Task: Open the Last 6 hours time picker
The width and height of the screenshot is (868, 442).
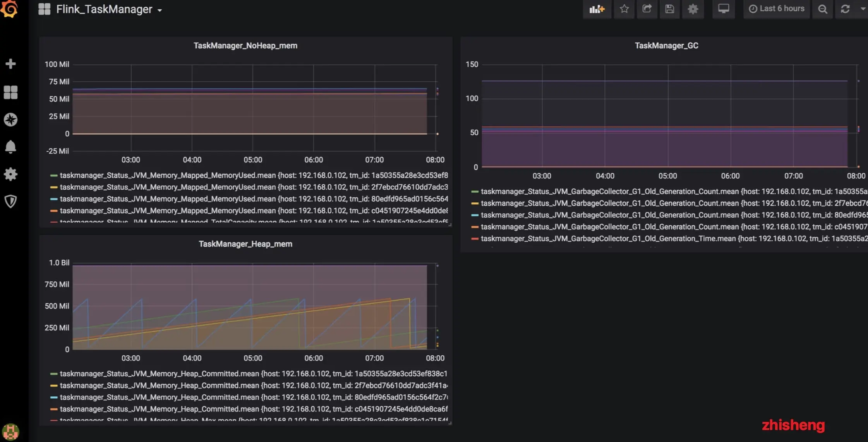Action: coord(777,9)
